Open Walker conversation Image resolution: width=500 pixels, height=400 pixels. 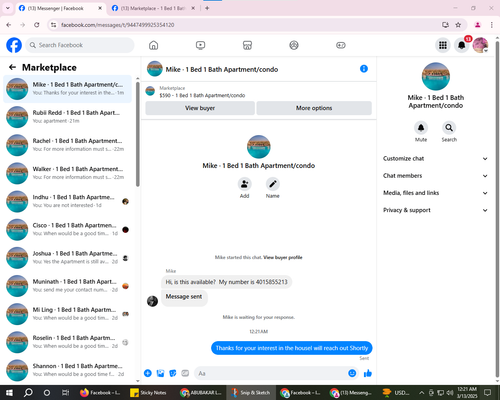pos(67,173)
